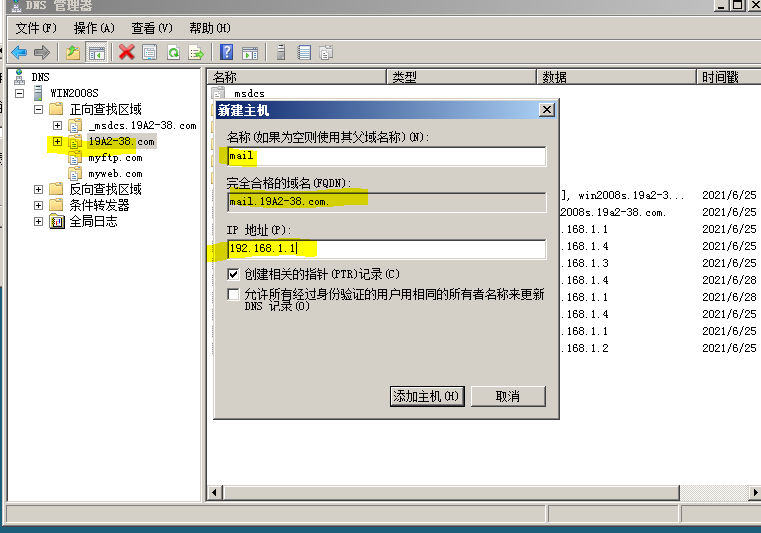This screenshot has height=533, width=761.
Task: Open the 操作(A) menu
Action: pyautogui.click(x=94, y=28)
